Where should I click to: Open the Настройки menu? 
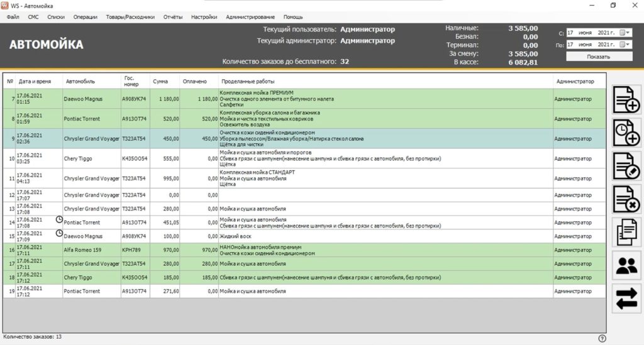pos(204,17)
